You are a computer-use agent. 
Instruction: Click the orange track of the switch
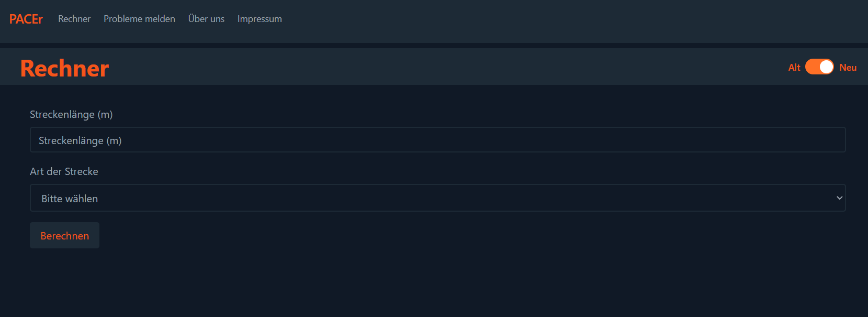[812, 67]
